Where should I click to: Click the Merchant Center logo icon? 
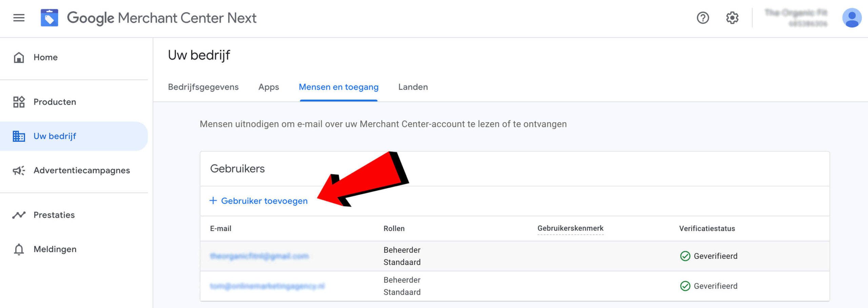coord(50,18)
